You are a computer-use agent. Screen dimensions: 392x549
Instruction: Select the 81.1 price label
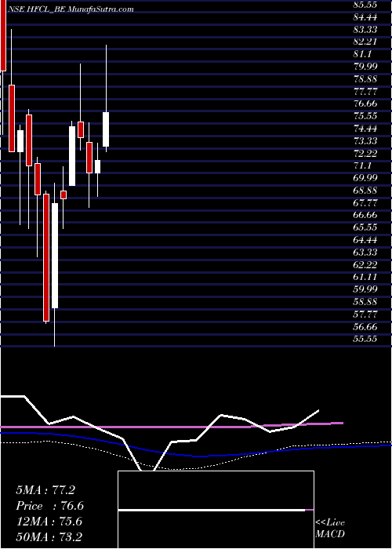[x=363, y=54]
